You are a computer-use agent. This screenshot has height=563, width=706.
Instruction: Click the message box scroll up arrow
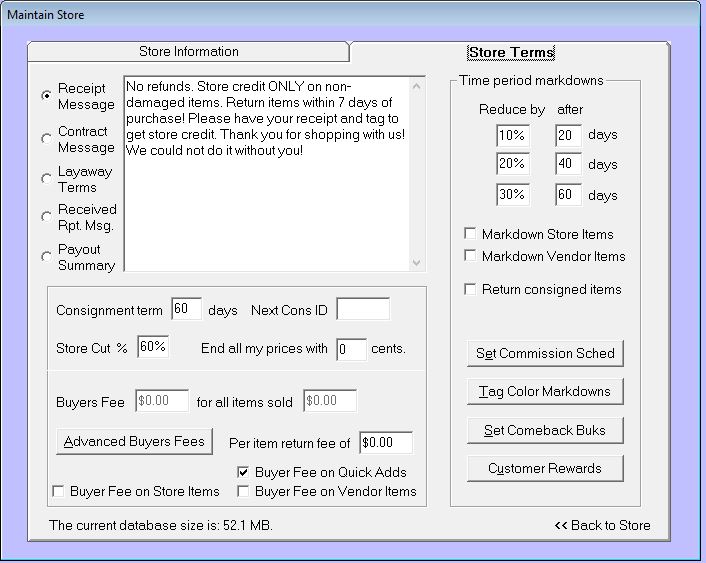[x=416, y=86]
